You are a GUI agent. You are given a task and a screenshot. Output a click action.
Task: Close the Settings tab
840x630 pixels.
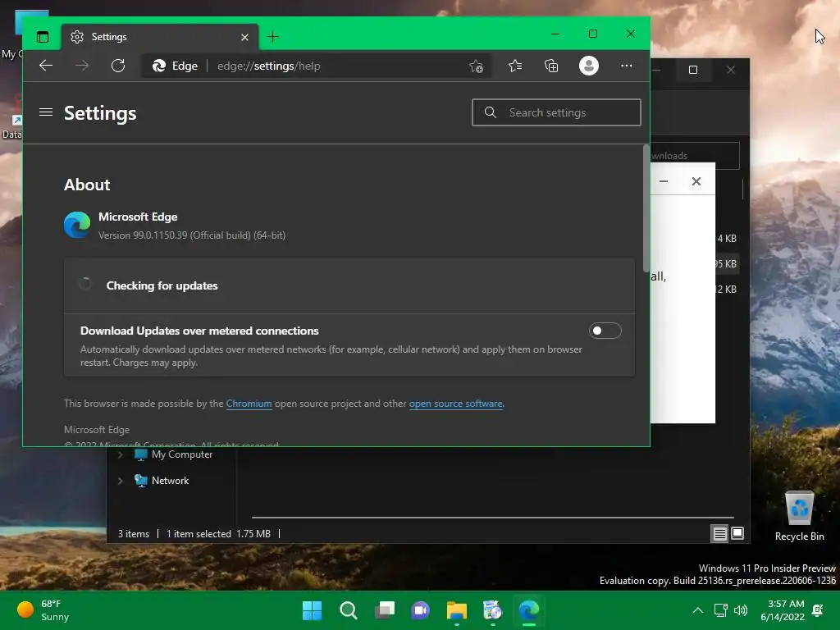pos(244,37)
